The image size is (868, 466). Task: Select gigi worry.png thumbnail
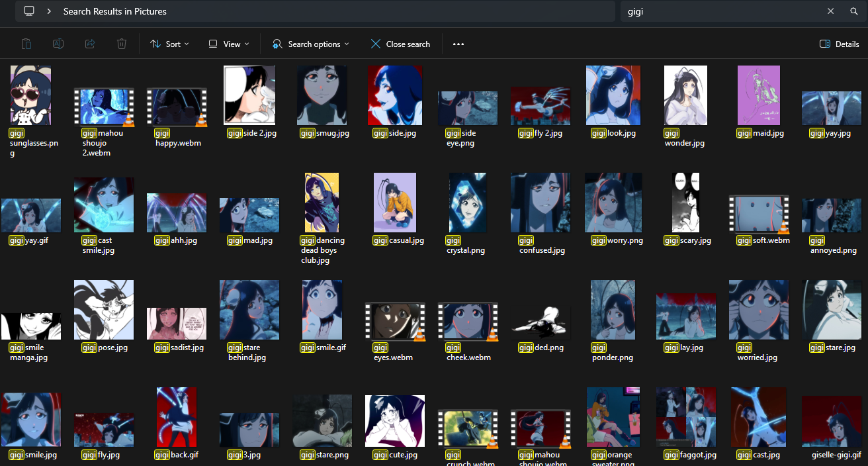(613, 203)
